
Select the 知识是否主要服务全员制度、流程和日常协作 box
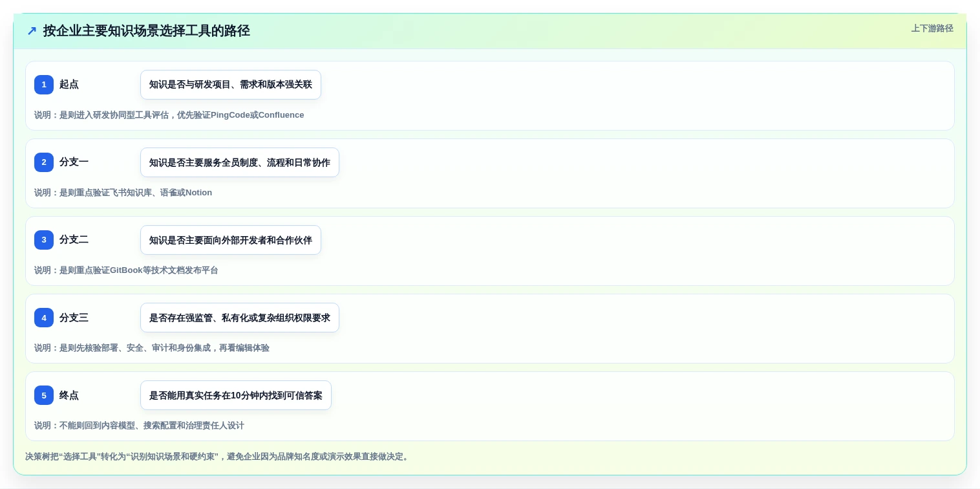coord(240,162)
